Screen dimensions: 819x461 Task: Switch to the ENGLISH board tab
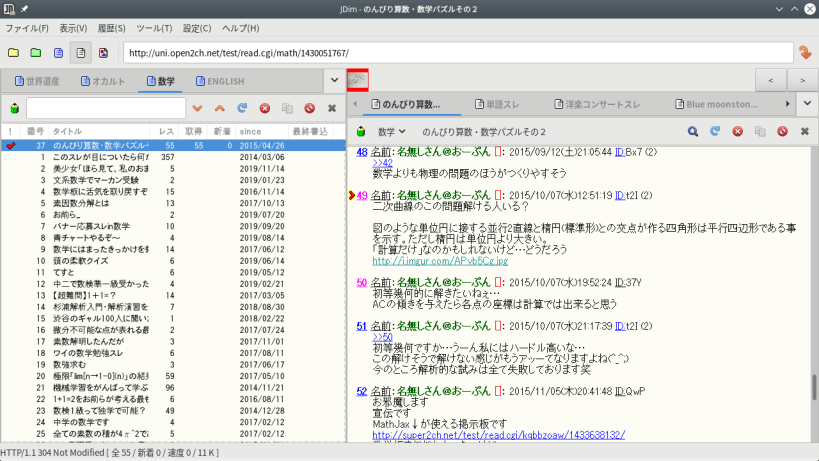pos(220,81)
